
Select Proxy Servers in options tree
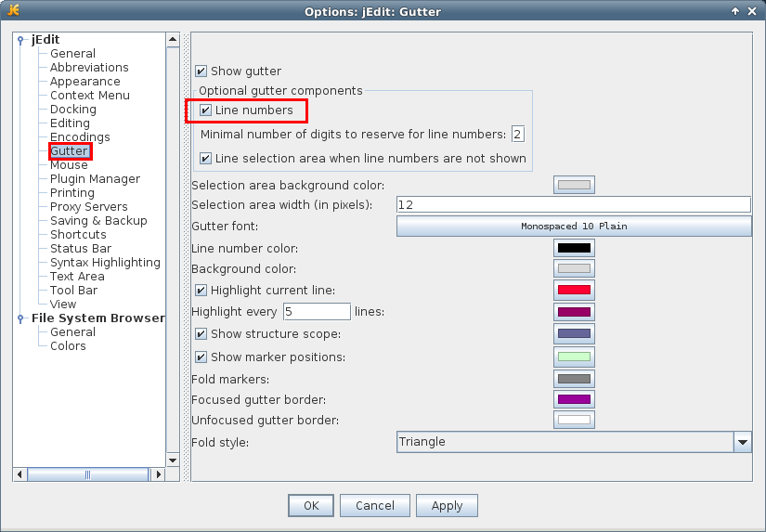click(x=89, y=207)
